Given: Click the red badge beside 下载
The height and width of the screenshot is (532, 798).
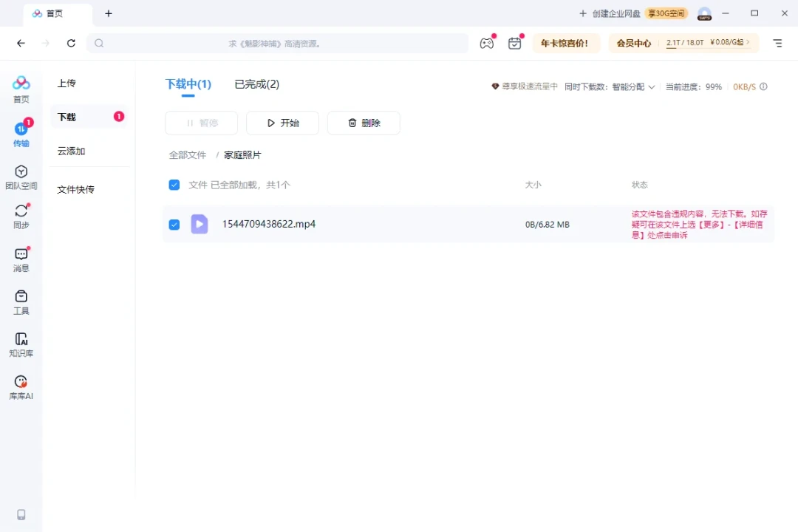Looking at the screenshot, I should (x=118, y=117).
